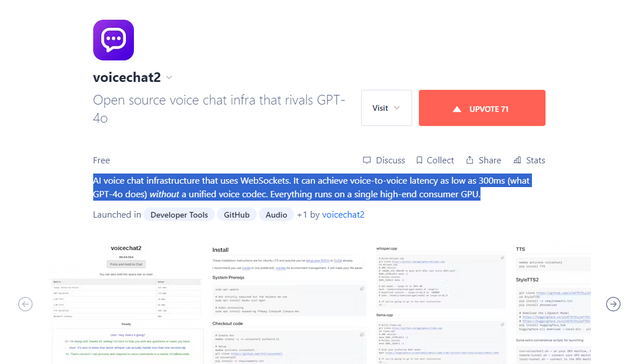Screen dimensions: 640x364
Task: Upvote the voicechat2 product
Action: click(482, 108)
